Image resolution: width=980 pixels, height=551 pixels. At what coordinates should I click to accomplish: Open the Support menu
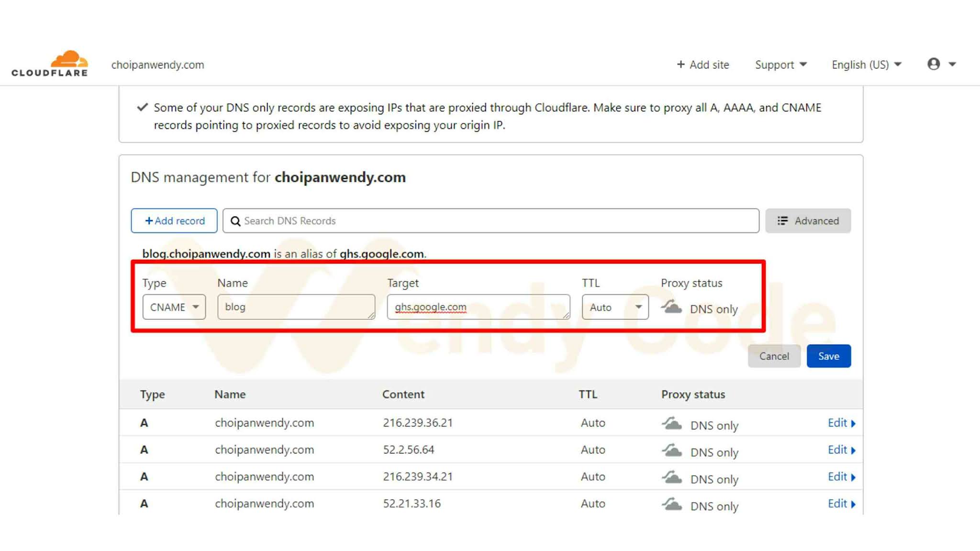click(x=780, y=65)
